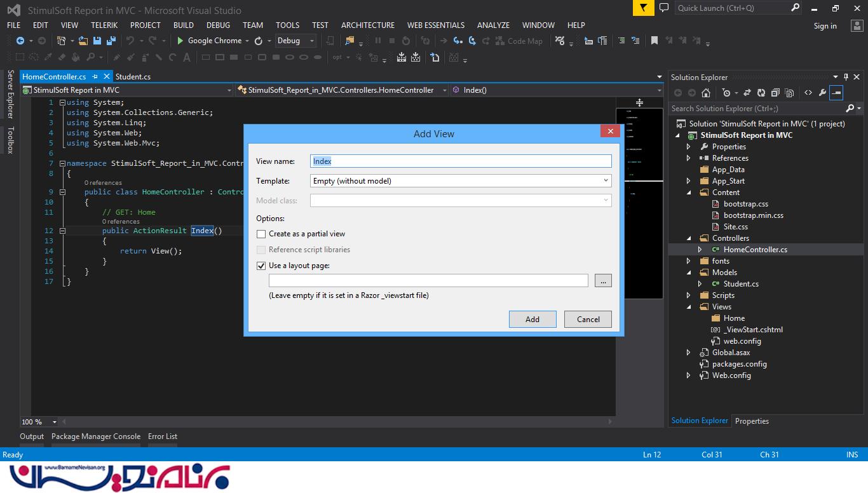This screenshot has width=868, height=493.
Task: Expand the Home folder's parent Views node
Action: click(689, 307)
